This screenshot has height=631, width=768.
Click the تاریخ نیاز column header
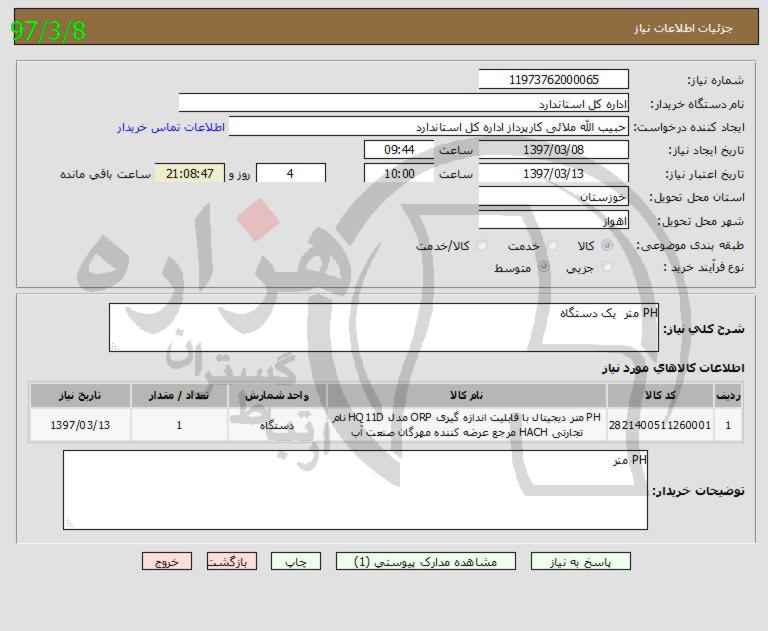click(x=80, y=396)
